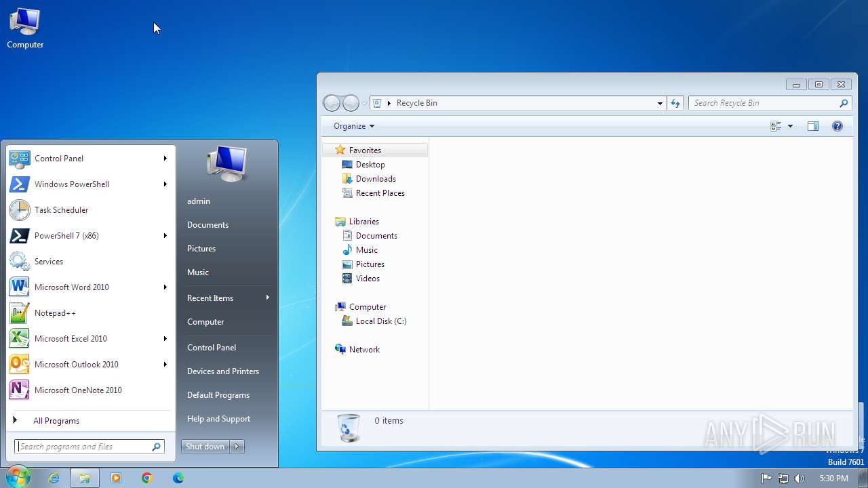The image size is (868, 488).
Task: Click the Start orb button
Action: [x=17, y=477]
